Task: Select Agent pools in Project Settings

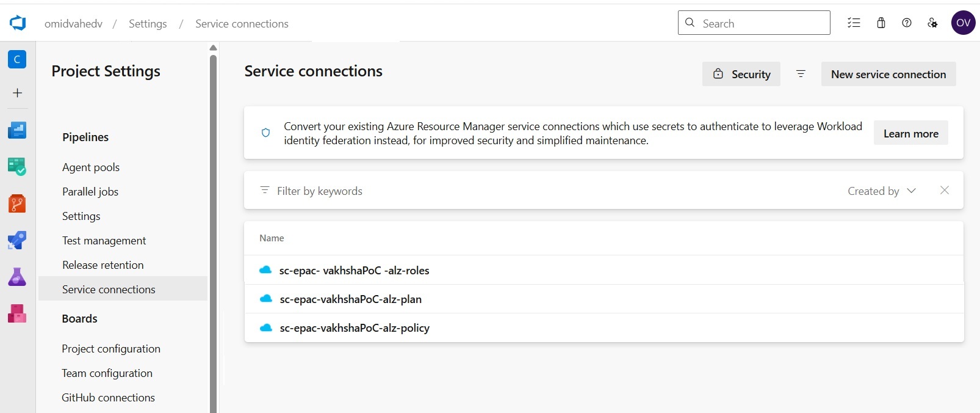Action: (91, 167)
